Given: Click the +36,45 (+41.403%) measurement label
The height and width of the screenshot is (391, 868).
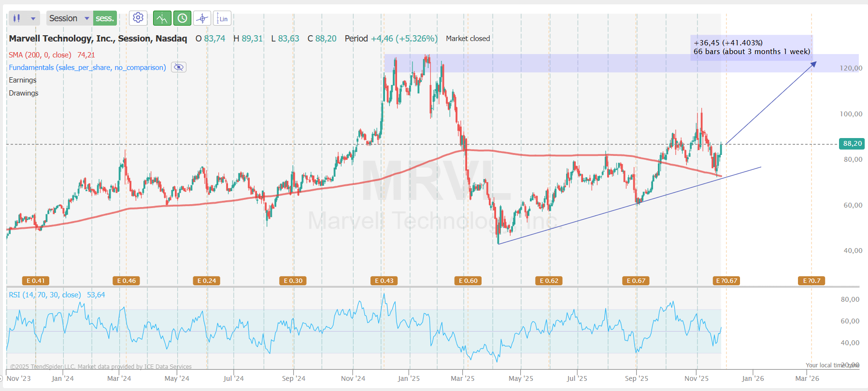Looking at the screenshot, I should point(728,43).
